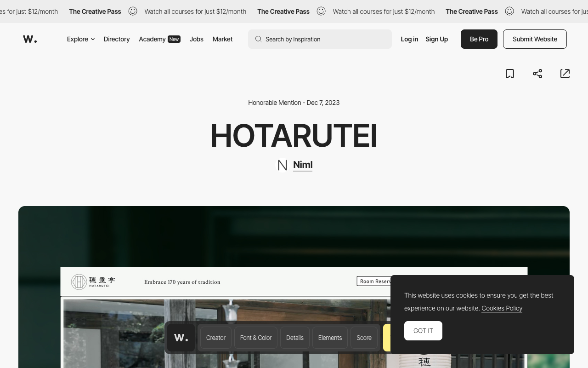The width and height of the screenshot is (588, 368).
Task: Navigate to Market
Action: click(222, 39)
